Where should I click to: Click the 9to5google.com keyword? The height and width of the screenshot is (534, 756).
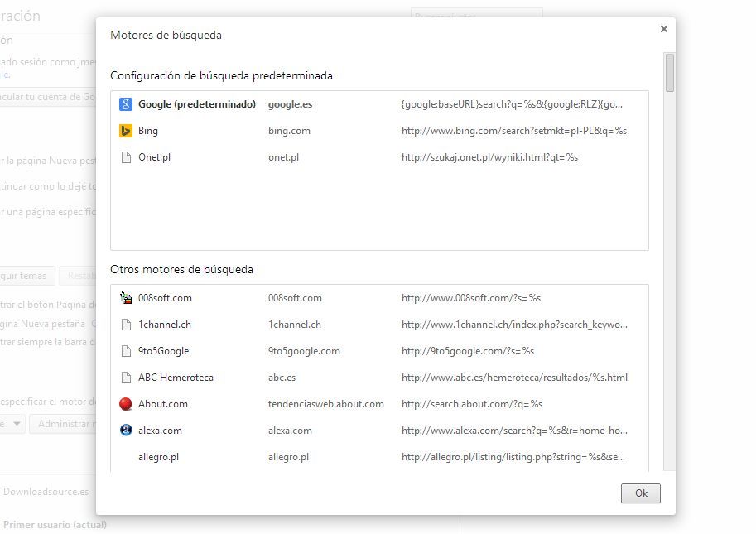(304, 351)
